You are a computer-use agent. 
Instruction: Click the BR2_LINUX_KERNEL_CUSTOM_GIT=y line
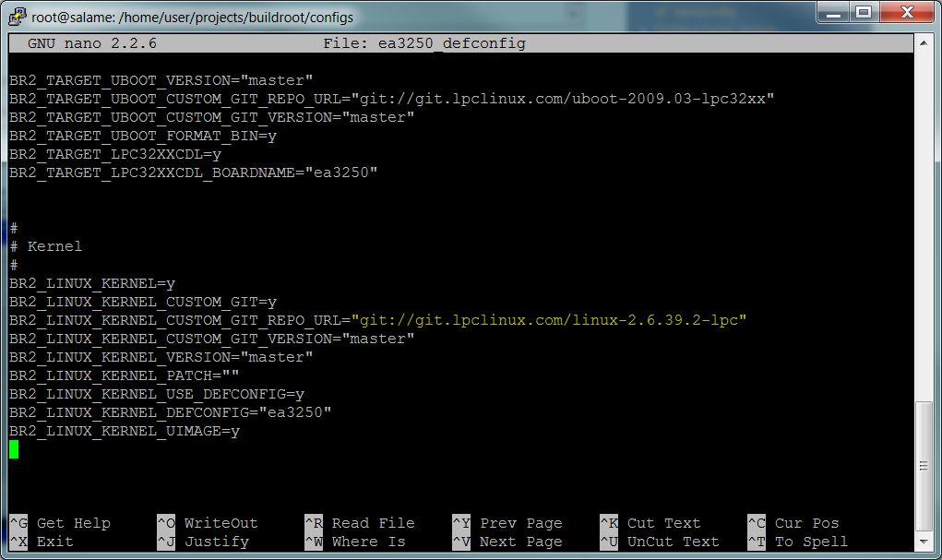pyautogui.click(x=143, y=303)
